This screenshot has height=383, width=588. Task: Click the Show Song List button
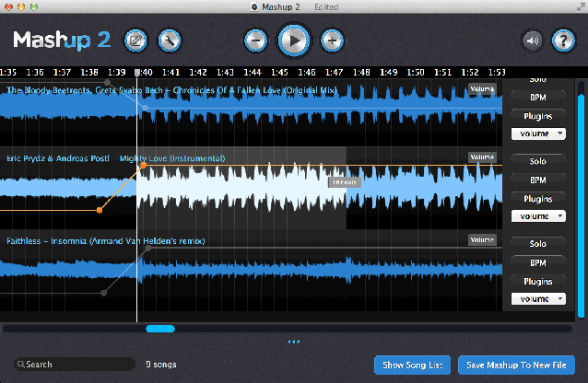[x=412, y=365]
